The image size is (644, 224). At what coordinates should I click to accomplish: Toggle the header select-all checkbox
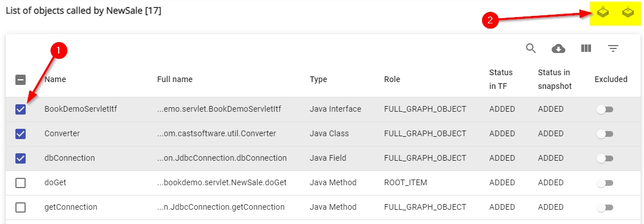21,79
